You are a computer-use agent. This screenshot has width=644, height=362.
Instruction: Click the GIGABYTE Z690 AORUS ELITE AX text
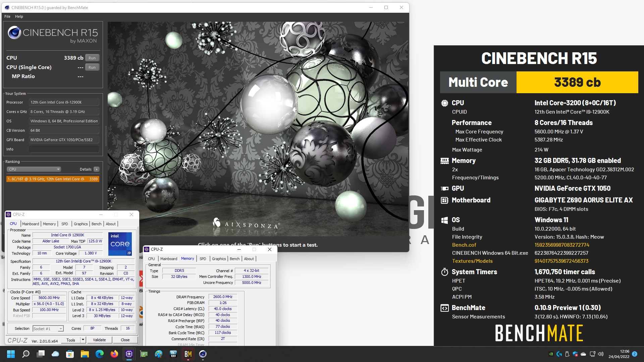583,200
